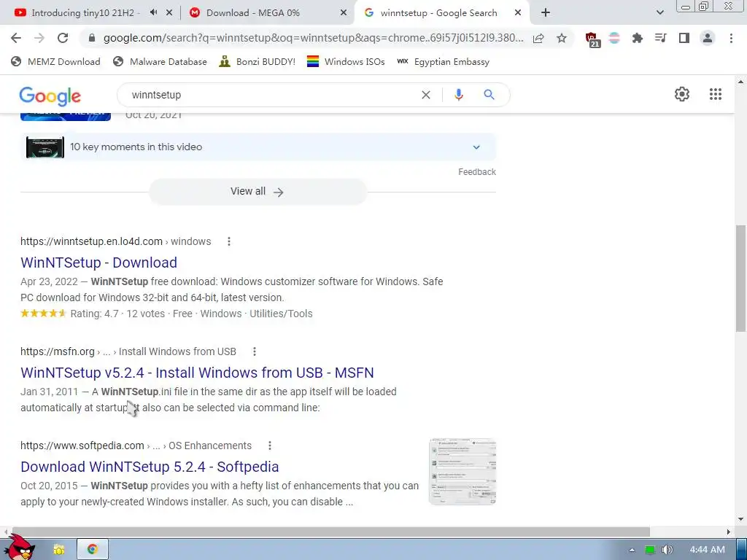This screenshot has height=560, width=747.
Task: Bookmark this page with the star icon
Action: (x=562, y=38)
